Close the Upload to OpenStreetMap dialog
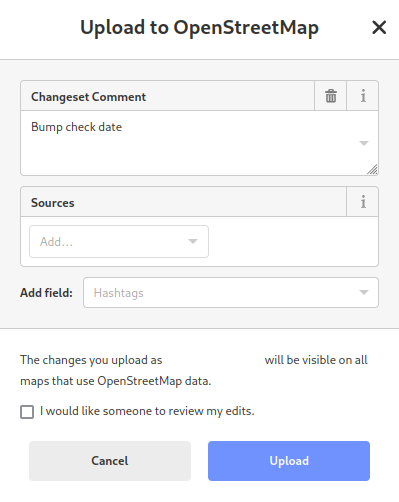 (x=379, y=27)
